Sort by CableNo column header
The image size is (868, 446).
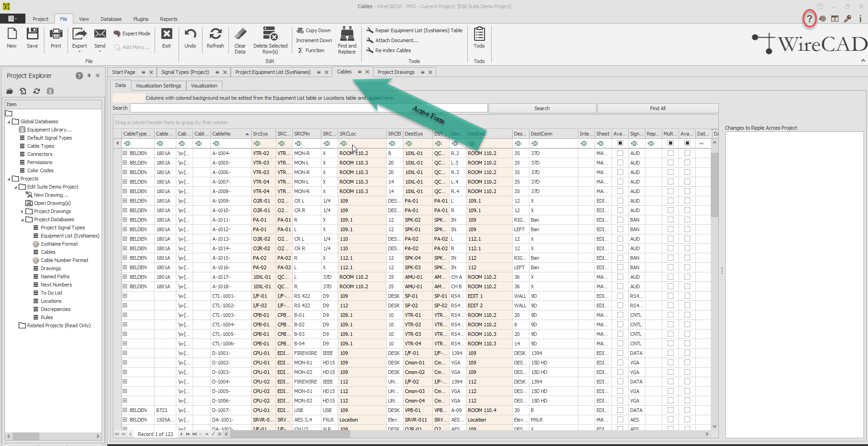click(x=230, y=134)
